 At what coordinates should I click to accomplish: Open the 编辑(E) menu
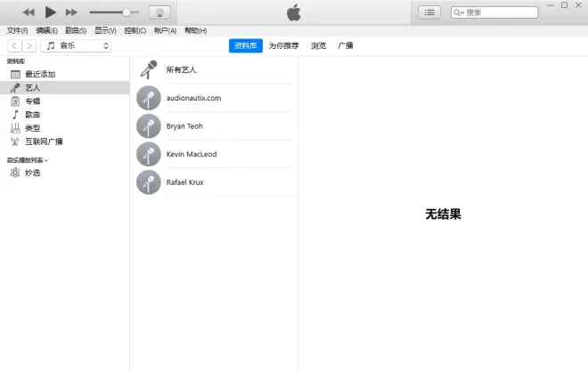pos(47,30)
